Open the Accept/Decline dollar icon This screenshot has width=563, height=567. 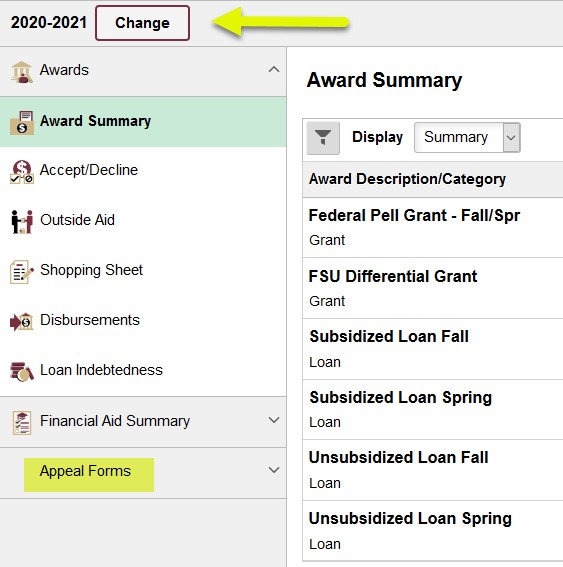22,172
